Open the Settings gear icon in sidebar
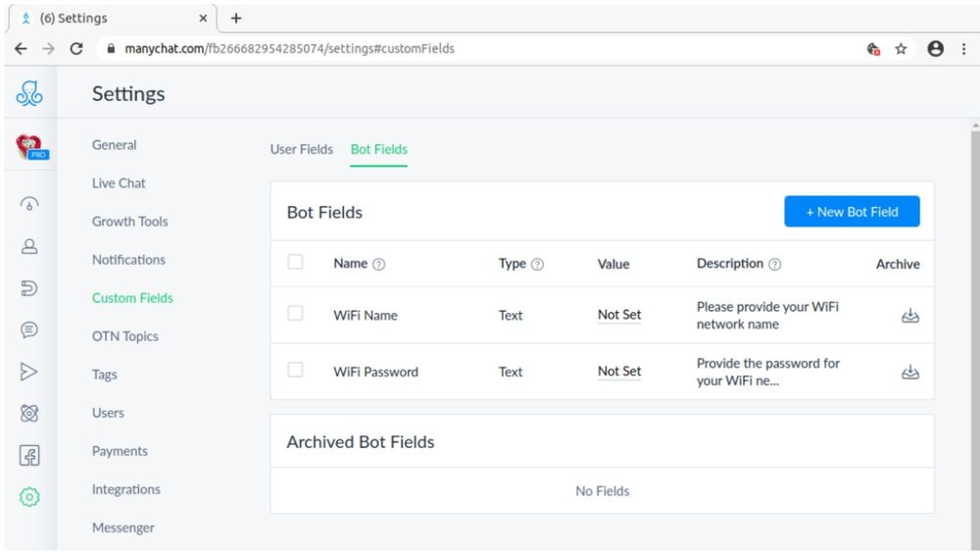The width and height of the screenshot is (980, 552). point(29,497)
